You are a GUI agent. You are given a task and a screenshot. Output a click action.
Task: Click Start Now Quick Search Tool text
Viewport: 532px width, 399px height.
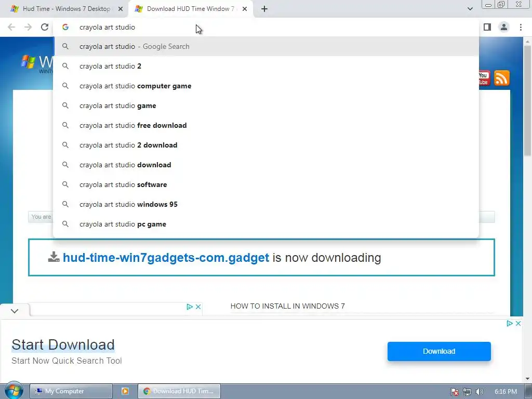[x=66, y=361]
